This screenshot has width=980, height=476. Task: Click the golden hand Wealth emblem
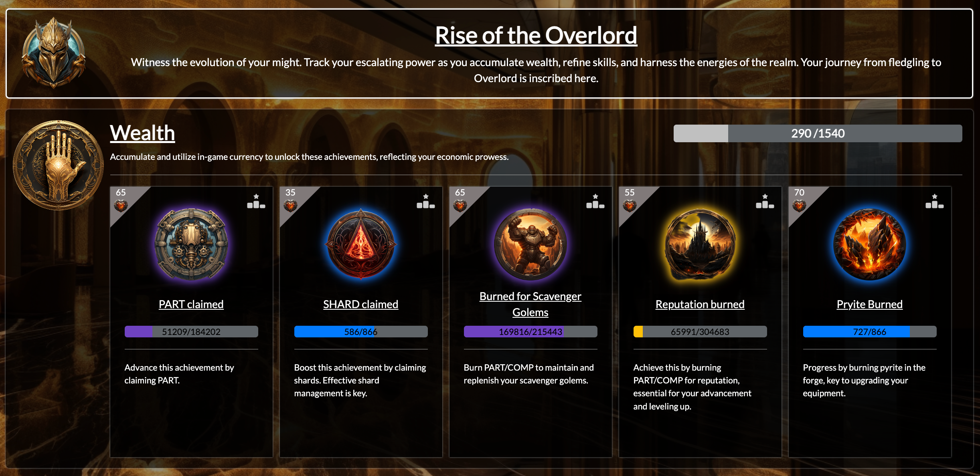point(58,165)
